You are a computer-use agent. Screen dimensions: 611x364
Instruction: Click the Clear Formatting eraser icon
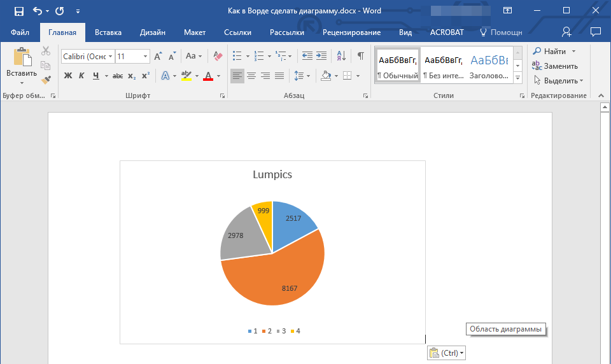218,56
